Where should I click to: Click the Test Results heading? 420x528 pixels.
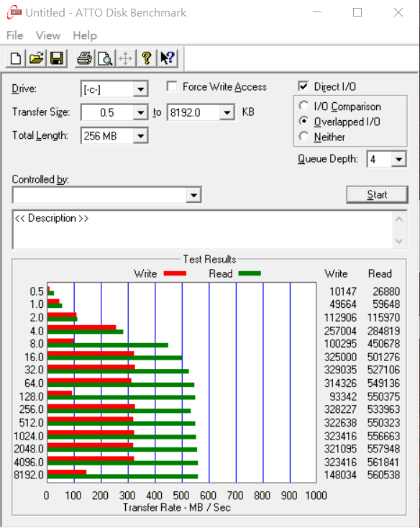[x=209, y=259]
